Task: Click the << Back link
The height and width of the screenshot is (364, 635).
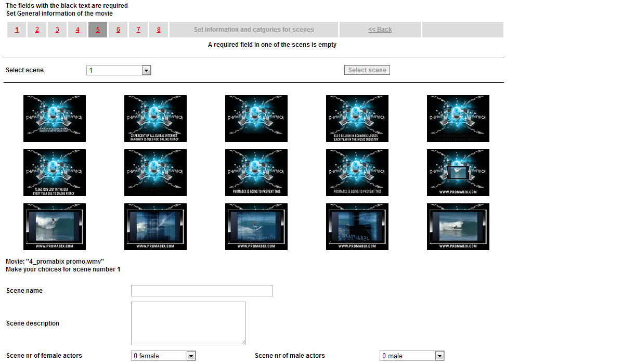Action: click(380, 30)
